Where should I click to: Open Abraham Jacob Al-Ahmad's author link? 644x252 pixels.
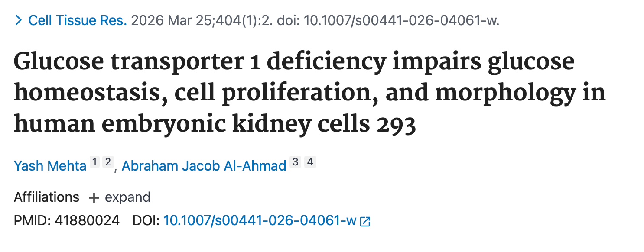[x=204, y=165]
